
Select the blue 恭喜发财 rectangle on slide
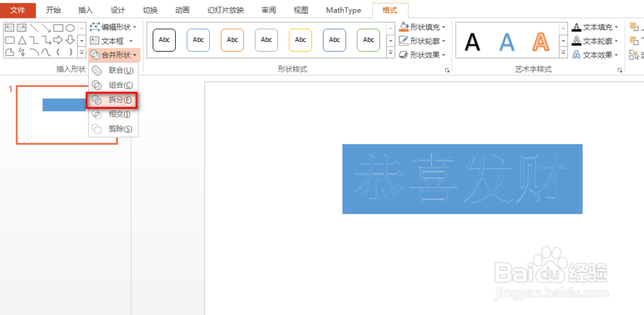462,179
